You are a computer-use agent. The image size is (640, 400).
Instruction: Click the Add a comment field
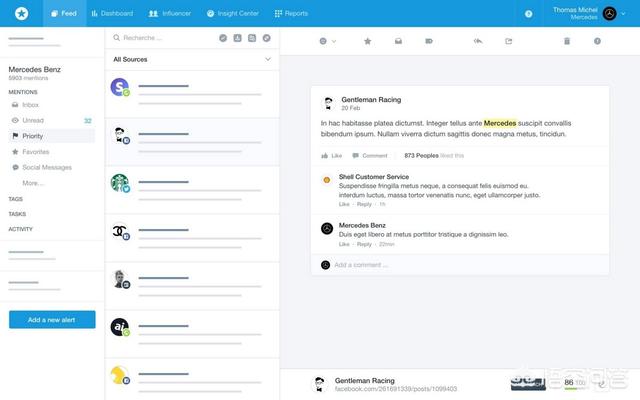460,265
